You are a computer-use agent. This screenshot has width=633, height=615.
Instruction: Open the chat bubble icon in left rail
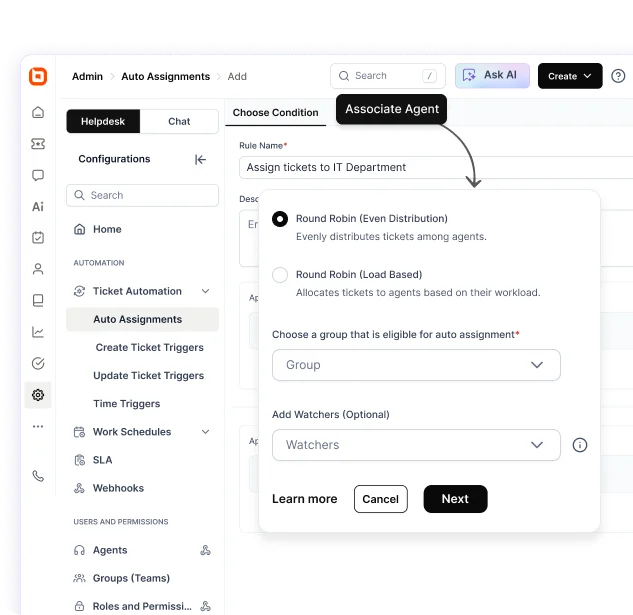[x=38, y=175]
